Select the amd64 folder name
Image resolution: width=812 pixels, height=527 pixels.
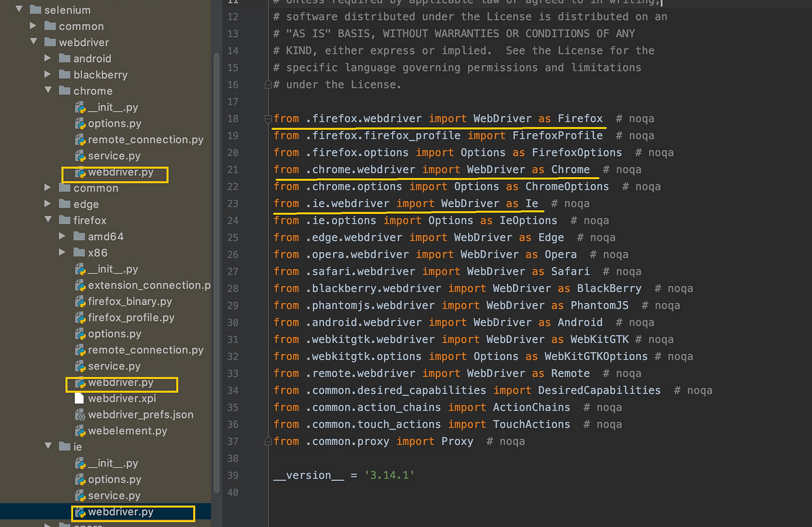[106, 237]
